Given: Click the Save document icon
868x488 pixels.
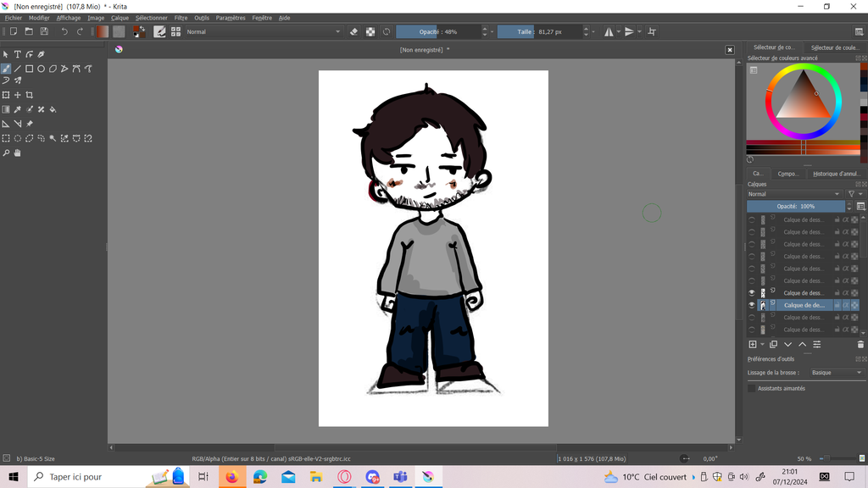Looking at the screenshot, I should pyautogui.click(x=43, y=31).
